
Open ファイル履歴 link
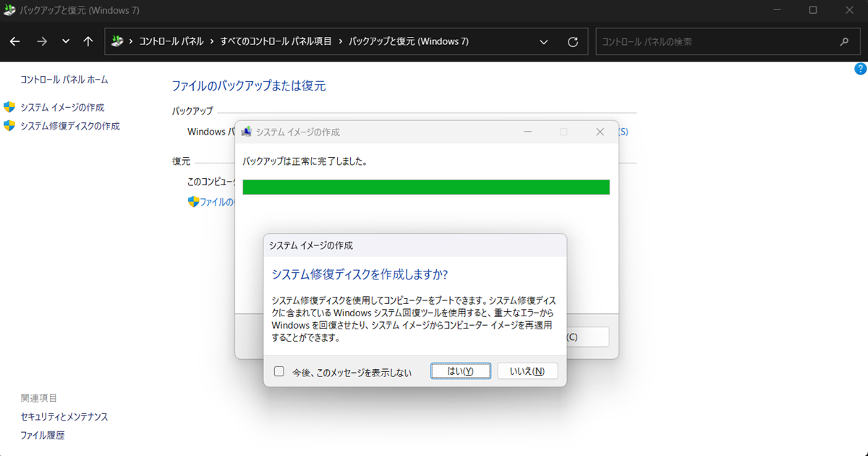(x=43, y=436)
